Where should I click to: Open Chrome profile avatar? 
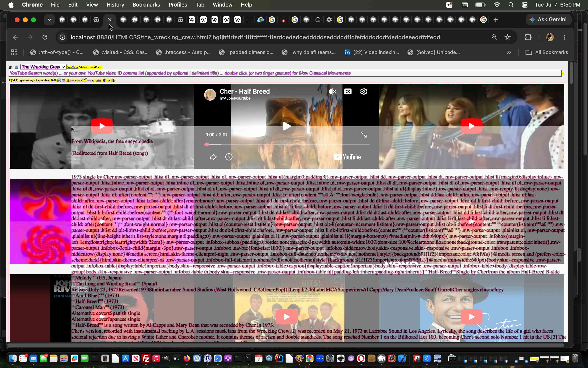point(550,37)
